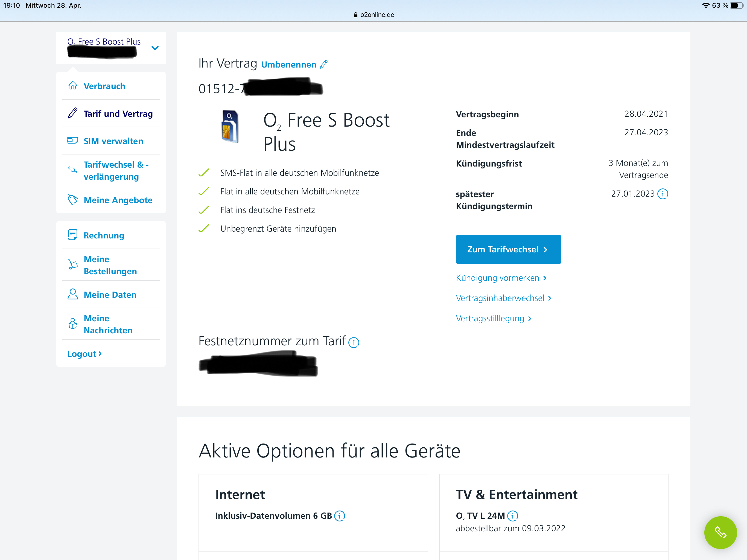This screenshot has height=560, width=747.
Task: Click the Flat in alle deutschen Mobilfunknetze text
Action: pyautogui.click(x=290, y=191)
